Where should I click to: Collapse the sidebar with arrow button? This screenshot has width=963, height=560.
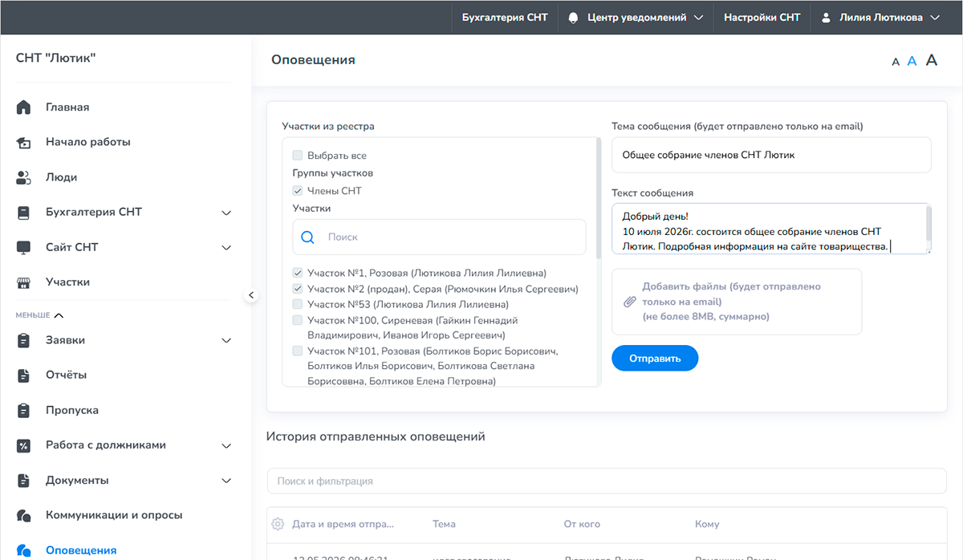point(251,295)
